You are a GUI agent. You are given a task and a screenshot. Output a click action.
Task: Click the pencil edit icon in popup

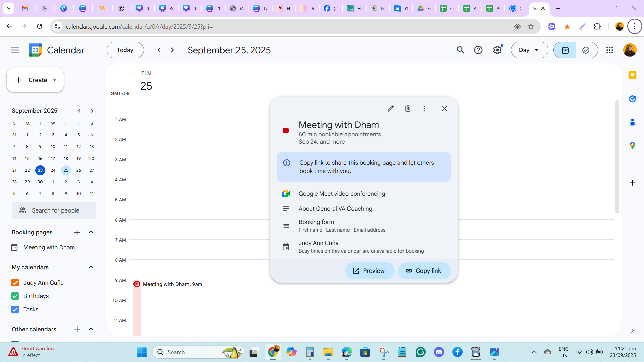pyautogui.click(x=391, y=109)
